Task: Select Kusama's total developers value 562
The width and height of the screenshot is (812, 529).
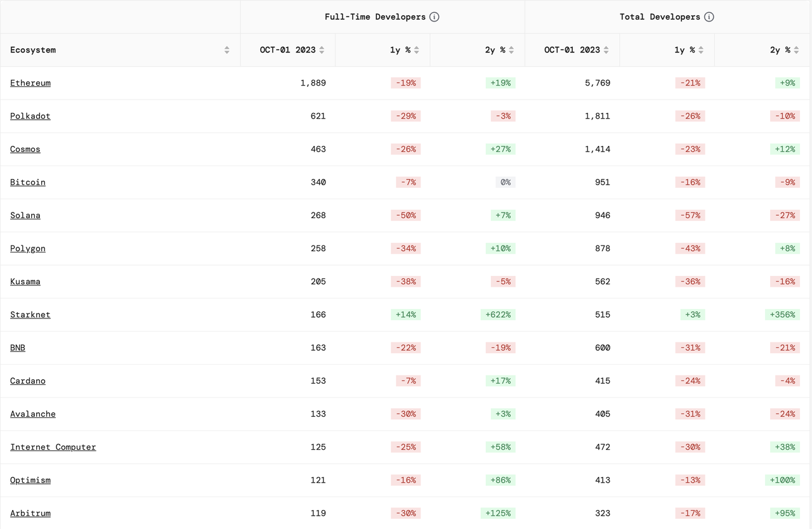Action: point(603,282)
